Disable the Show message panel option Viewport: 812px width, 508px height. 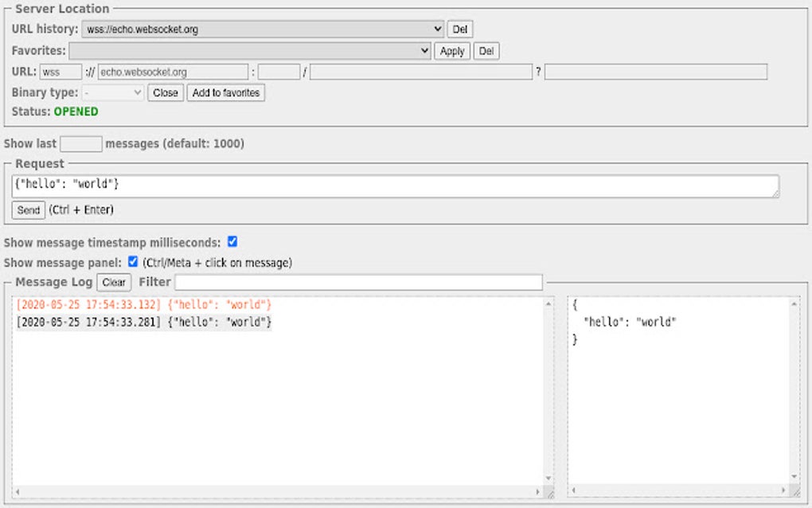click(x=133, y=260)
